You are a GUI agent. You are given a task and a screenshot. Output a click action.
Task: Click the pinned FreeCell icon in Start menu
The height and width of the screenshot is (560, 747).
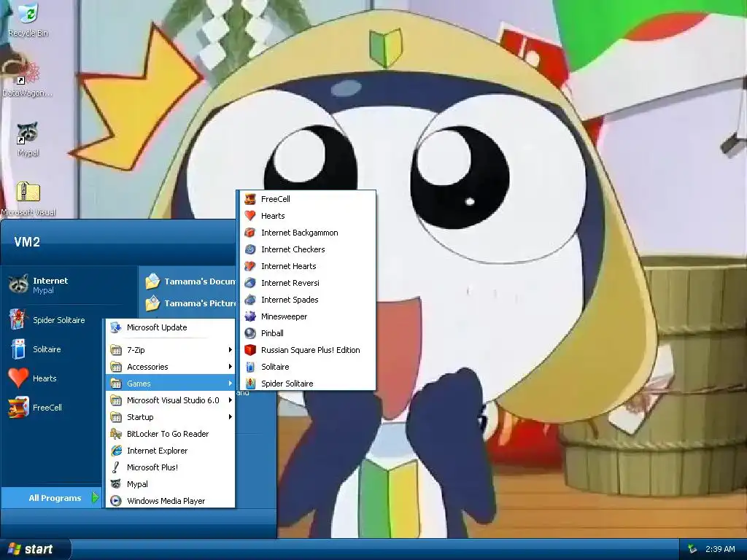coord(18,407)
